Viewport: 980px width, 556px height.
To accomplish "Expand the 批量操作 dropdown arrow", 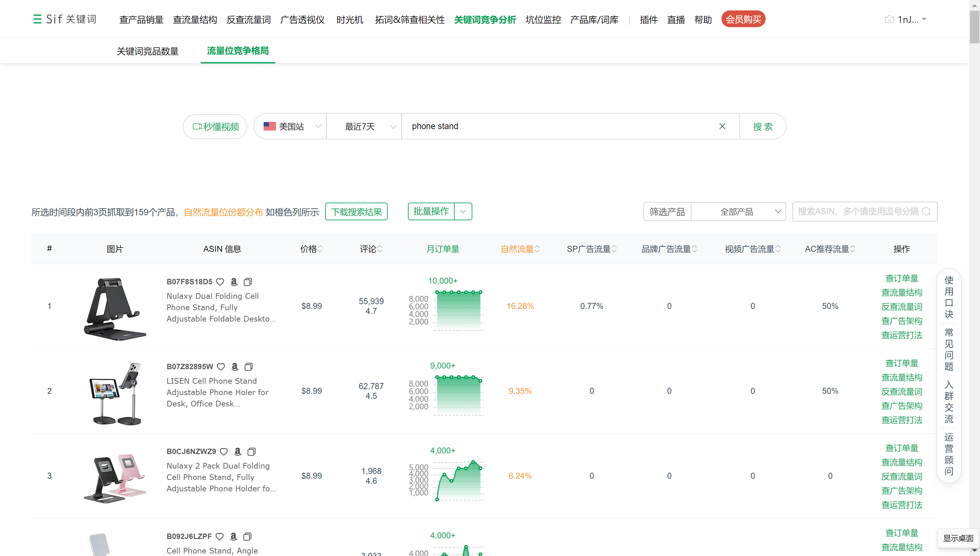I will pyautogui.click(x=463, y=211).
